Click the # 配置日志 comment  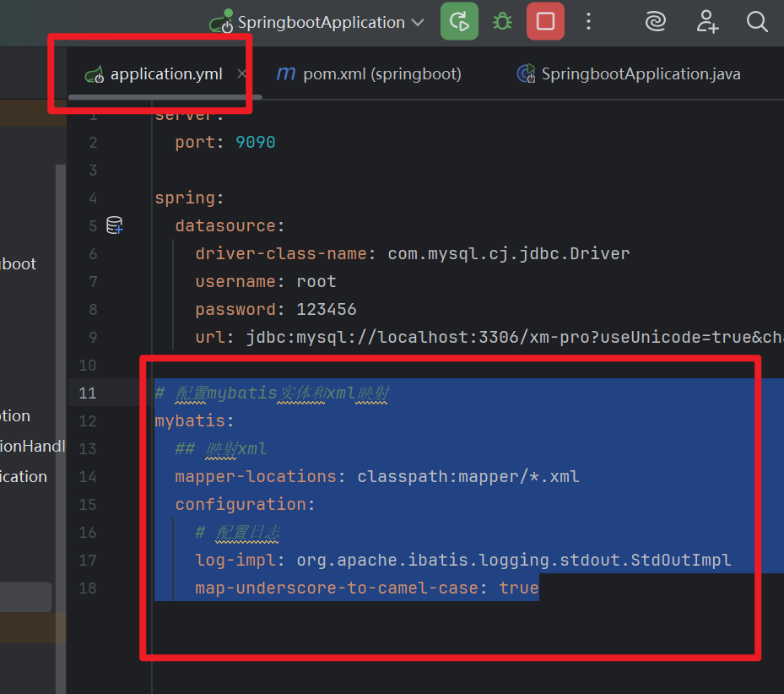click(x=237, y=533)
